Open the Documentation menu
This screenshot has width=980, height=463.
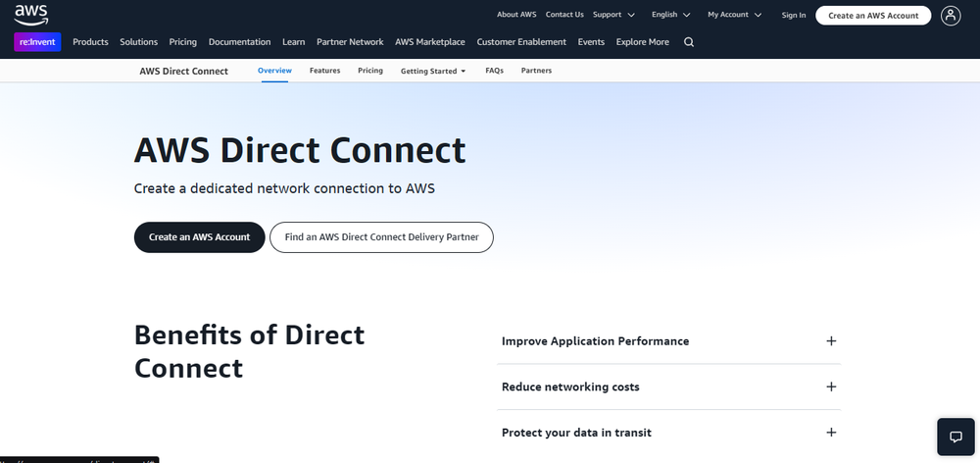(239, 42)
